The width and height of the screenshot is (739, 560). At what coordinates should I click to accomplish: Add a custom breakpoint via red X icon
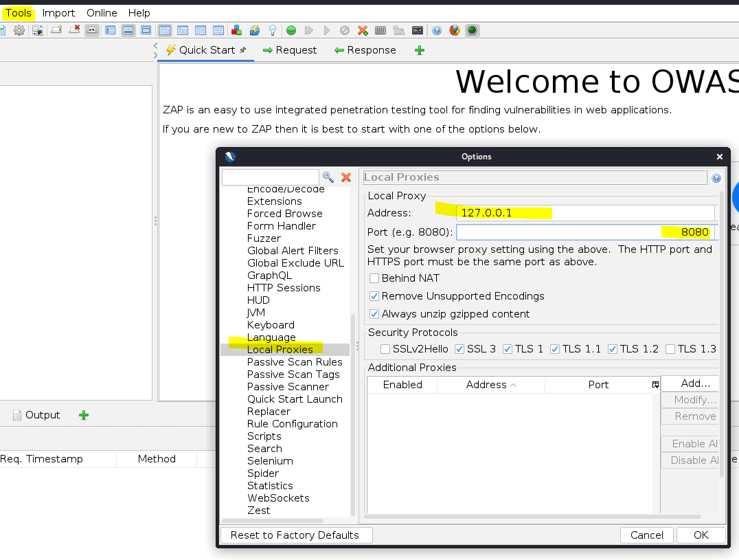pyautogui.click(x=363, y=31)
